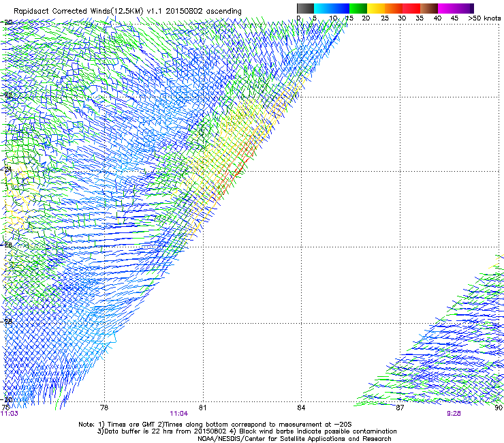Screen dimensions: 504x443
Task: Click the red 30-35 knots legend swatch
Action: [x=411, y=8]
